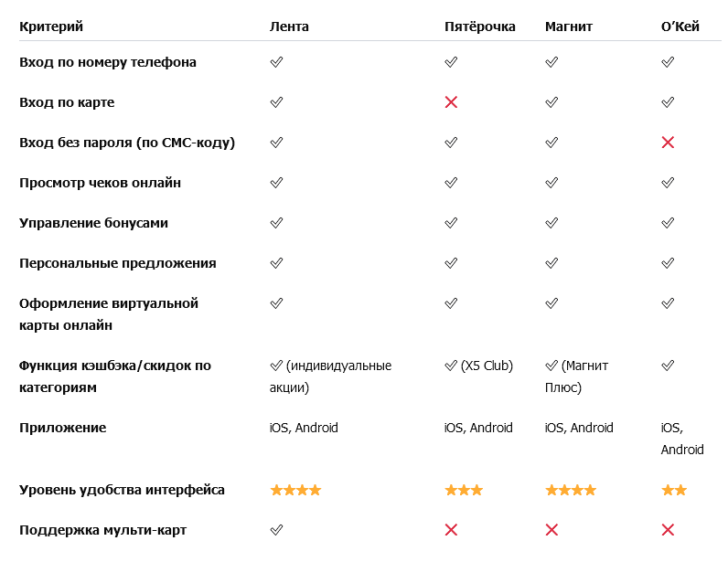Viewport: 728px width, 562px height.
Task: Click Магнит checkmark in Просмотр чеков онлайн row
Action: (x=551, y=183)
